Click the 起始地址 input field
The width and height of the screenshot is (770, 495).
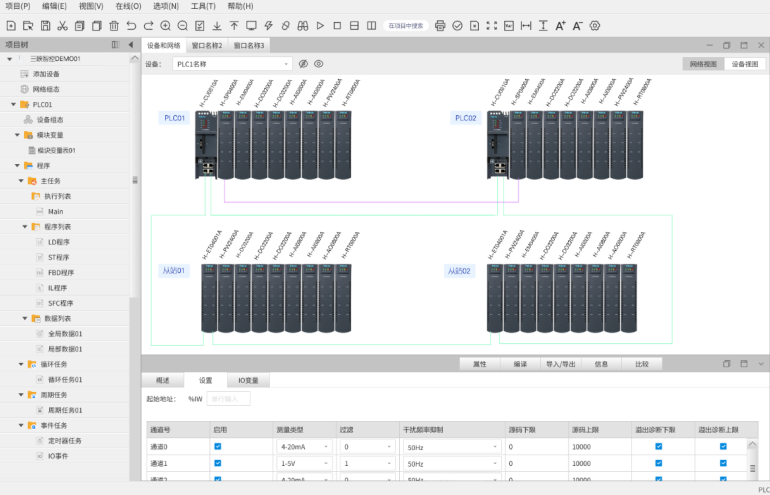tap(228, 398)
